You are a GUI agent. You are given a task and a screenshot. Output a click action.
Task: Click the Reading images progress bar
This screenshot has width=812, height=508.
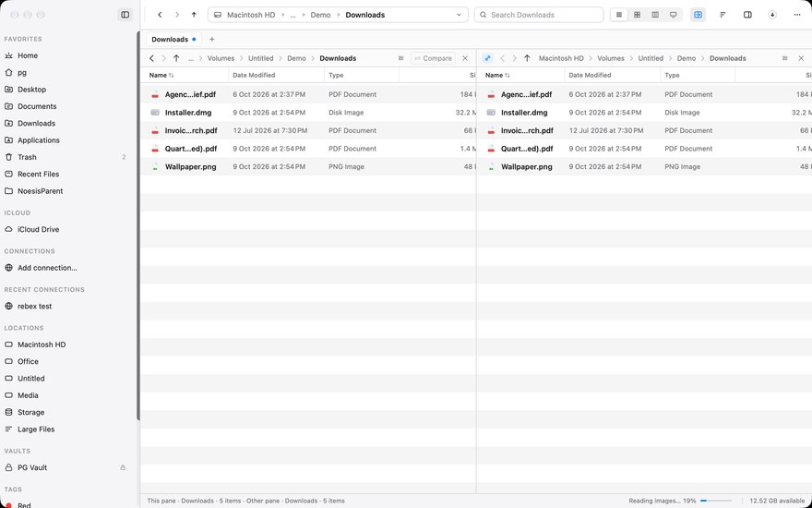tap(716, 501)
